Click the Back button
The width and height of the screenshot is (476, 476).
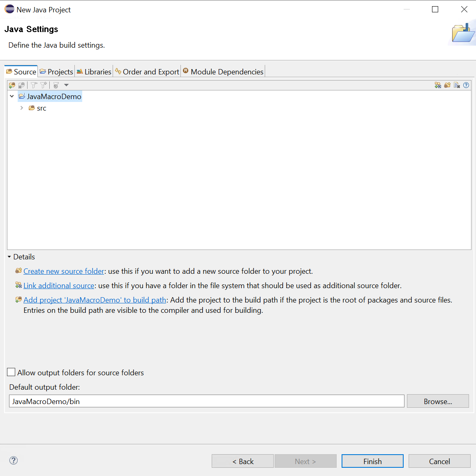(243, 461)
